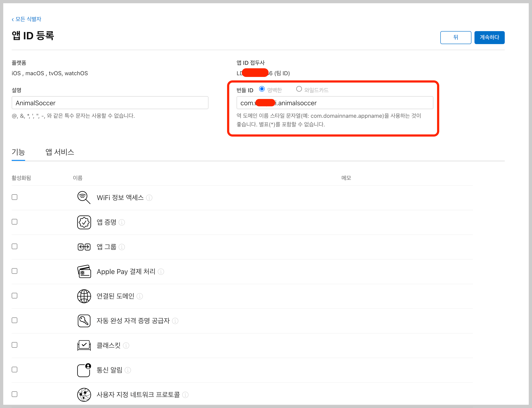Click the 자동 완성 자격 증명 공급자 key icon

coord(84,321)
